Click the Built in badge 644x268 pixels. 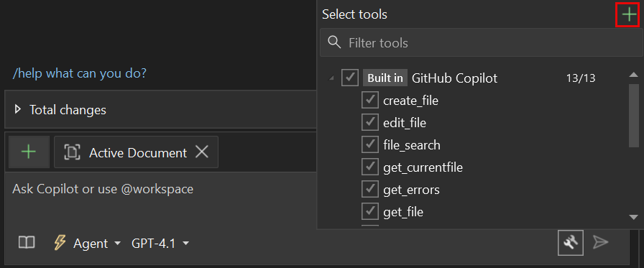pyautogui.click(x=385, y=78)
